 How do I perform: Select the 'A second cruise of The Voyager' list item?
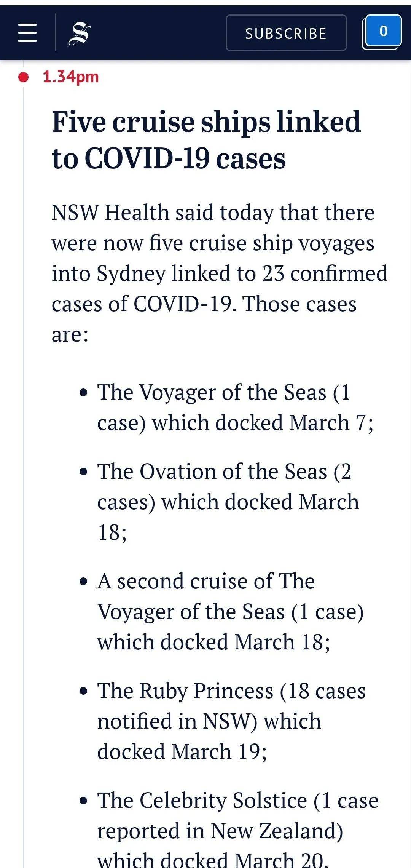pos(231,611)
